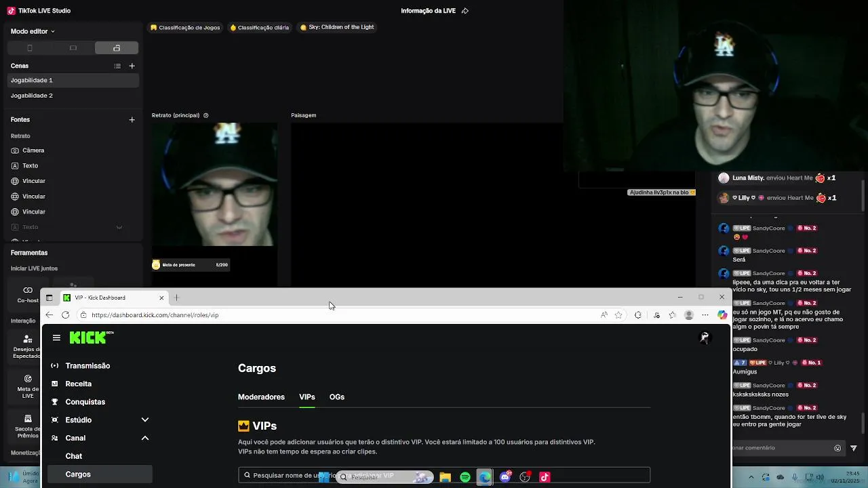
Task: Click the browser address bar URL
Action: 155,315
